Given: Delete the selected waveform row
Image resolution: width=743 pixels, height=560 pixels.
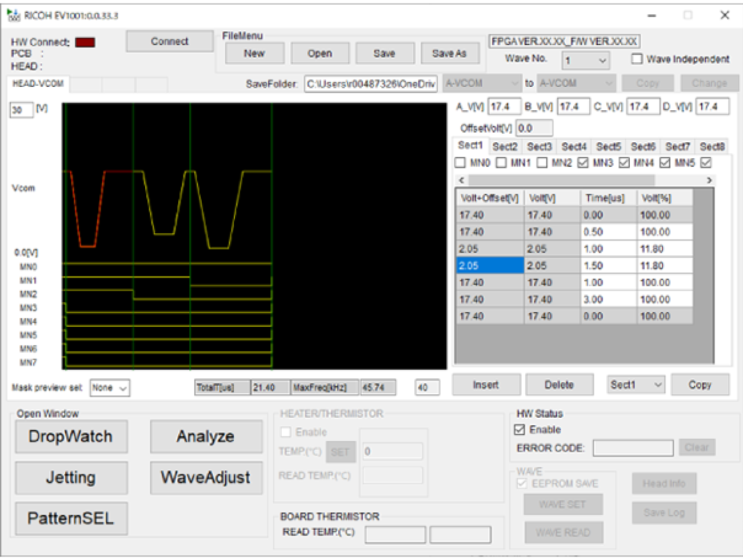Looking at the screenshot, I should point(559,384).
